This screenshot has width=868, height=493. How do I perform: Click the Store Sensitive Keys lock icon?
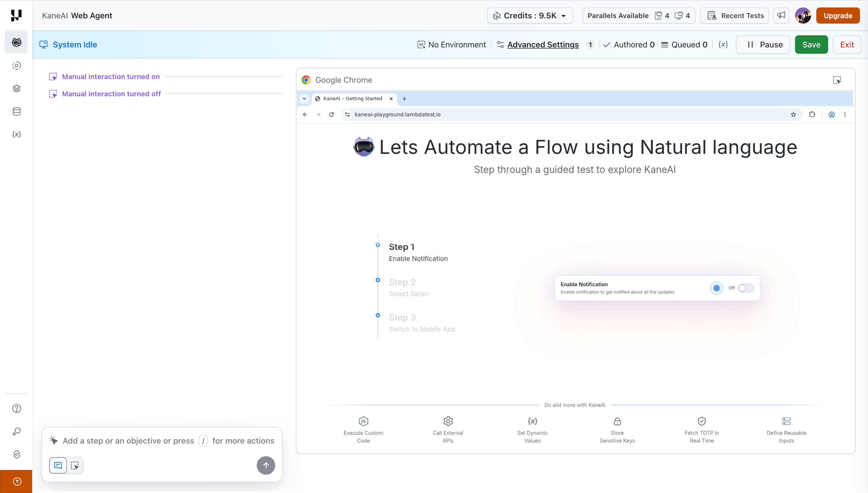[x=617, y=421]
